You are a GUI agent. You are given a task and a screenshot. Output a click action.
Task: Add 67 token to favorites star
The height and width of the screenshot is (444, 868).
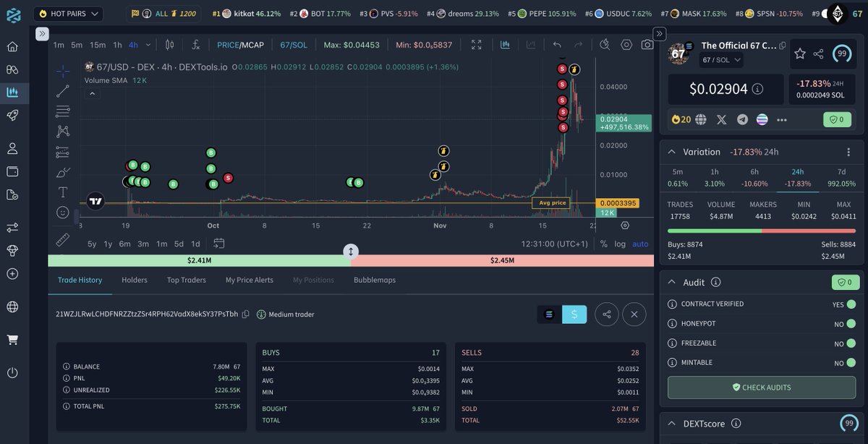pyautogui.click(x=800, y=54)
